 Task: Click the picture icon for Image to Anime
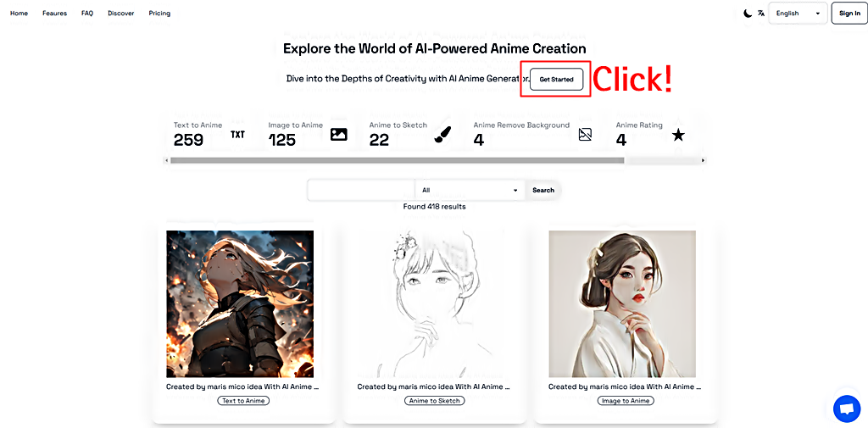tap(339, 134)
